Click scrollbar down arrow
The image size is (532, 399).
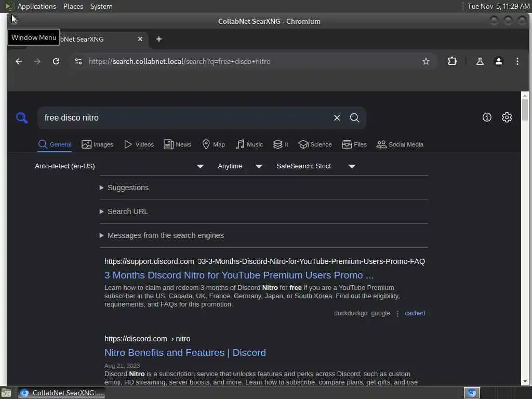(x=525, y=381)
